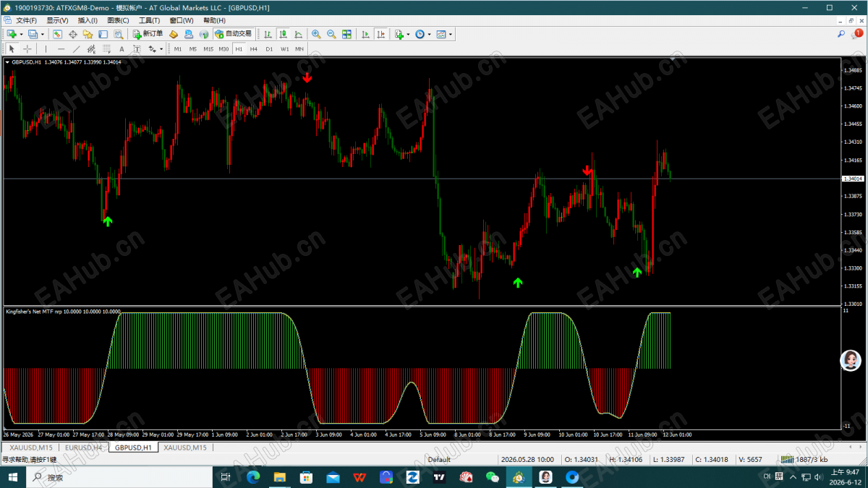Expand the indicators list dropdown

click(x=408, y=34)
